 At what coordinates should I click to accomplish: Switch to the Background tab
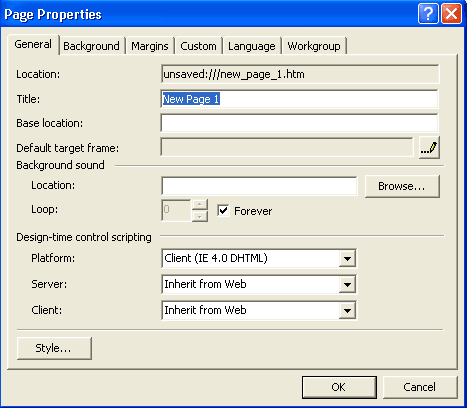[91, 46]
